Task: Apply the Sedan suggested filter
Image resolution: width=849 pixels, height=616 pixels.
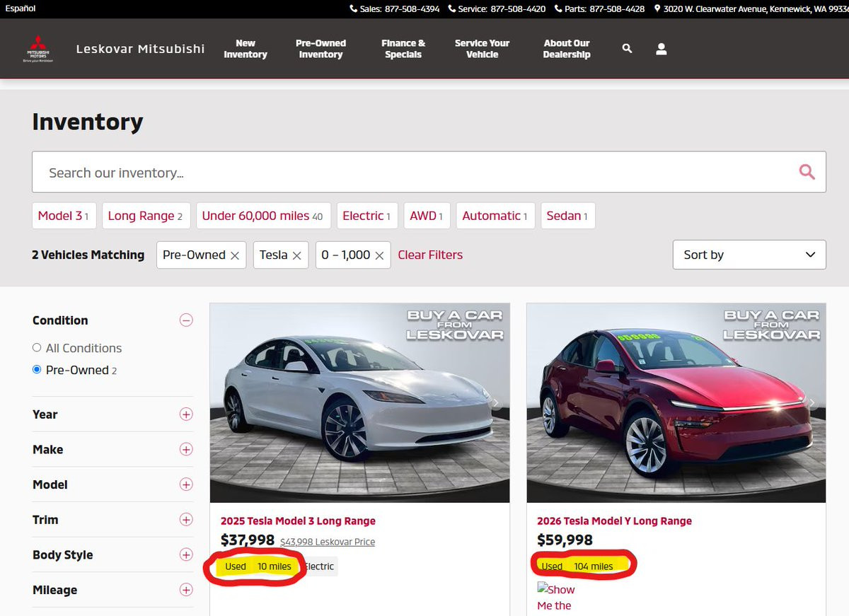Action: click(x=567, y=216)
